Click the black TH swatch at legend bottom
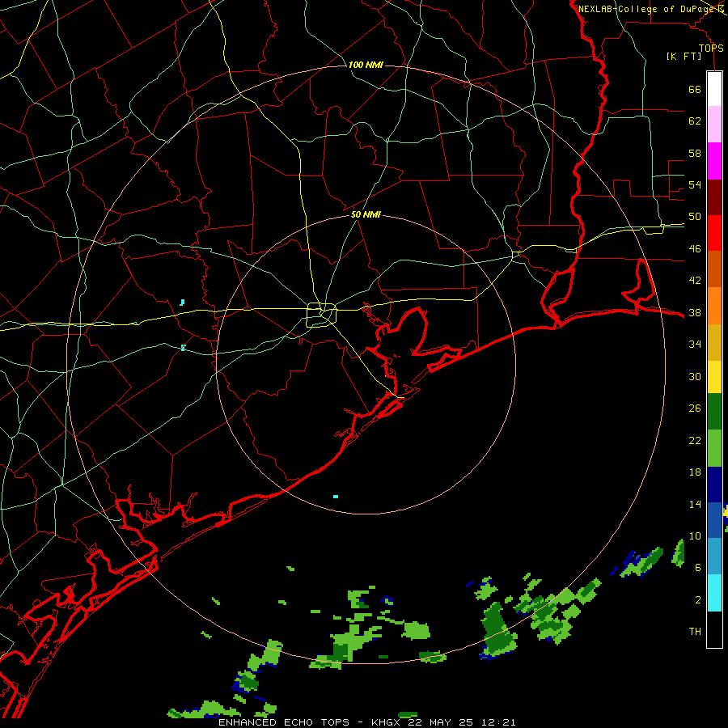The height and width of the screenshot is (728, 728). pyautogui.click(x=714, y=629)
